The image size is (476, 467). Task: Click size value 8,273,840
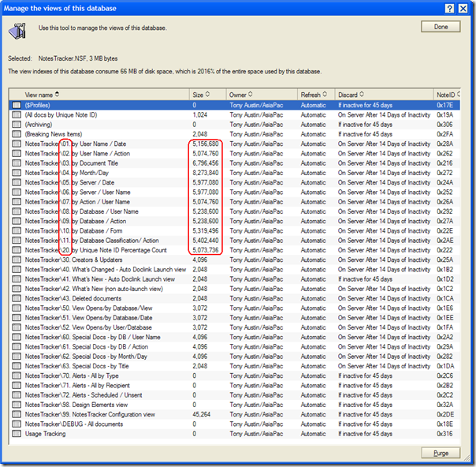pyautogui.click(x=206, y=173)
